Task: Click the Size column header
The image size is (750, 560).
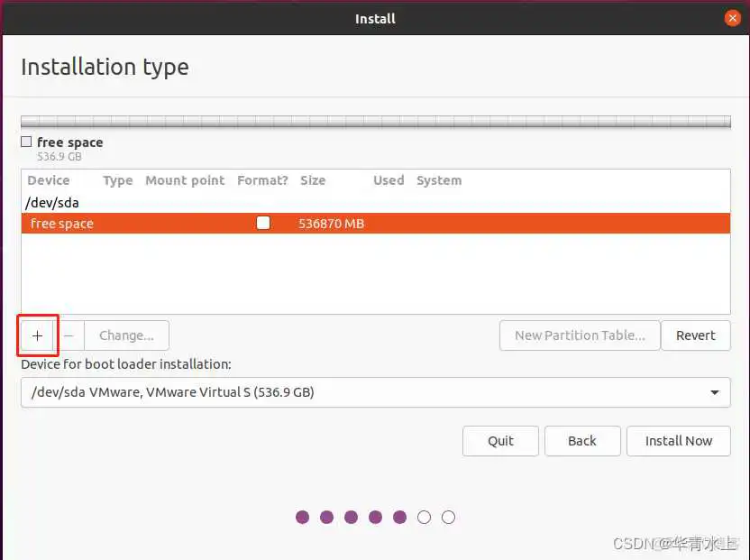Action: point(313,180)
